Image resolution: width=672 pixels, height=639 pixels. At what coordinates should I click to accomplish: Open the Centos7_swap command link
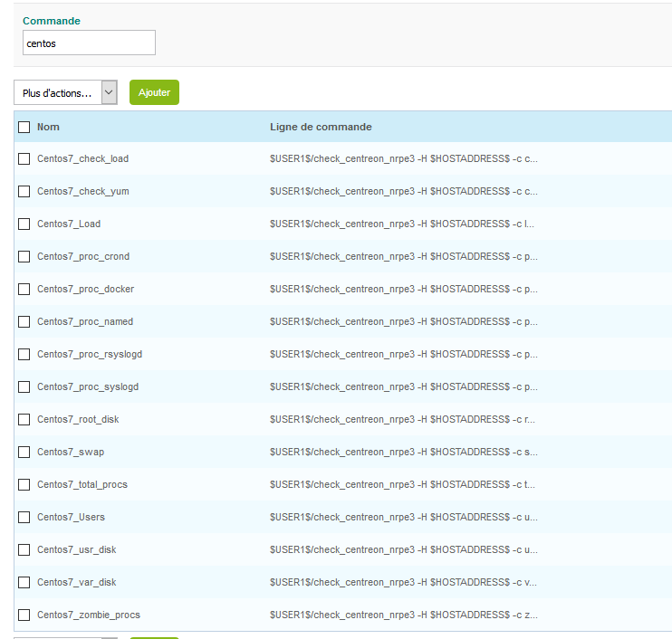[x=71, y=452]
